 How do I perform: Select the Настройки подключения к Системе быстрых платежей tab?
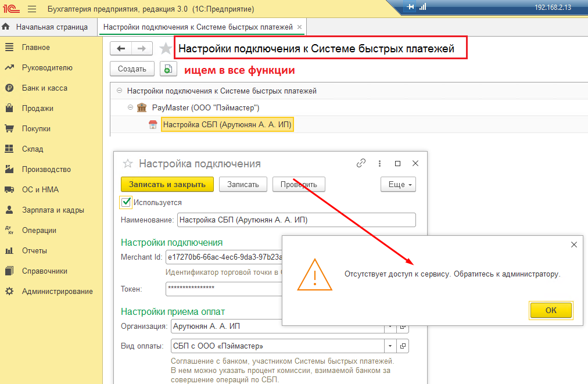pos(198,27)
